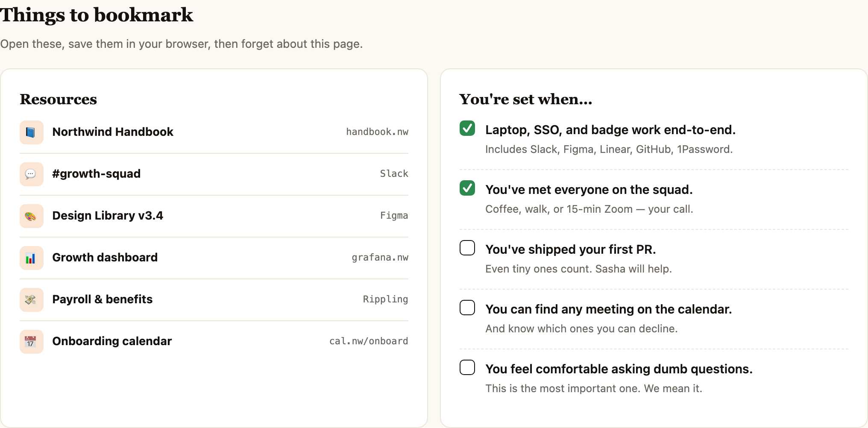This screenshot has width=868, height=428.
Task: Click Includes Slack, Figma, Linear, GitHub description
Action: click(x=609, y=150)
